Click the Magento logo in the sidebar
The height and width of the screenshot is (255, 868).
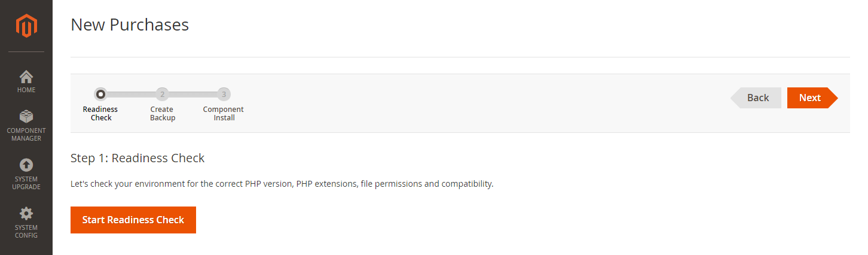coord(26,26)
